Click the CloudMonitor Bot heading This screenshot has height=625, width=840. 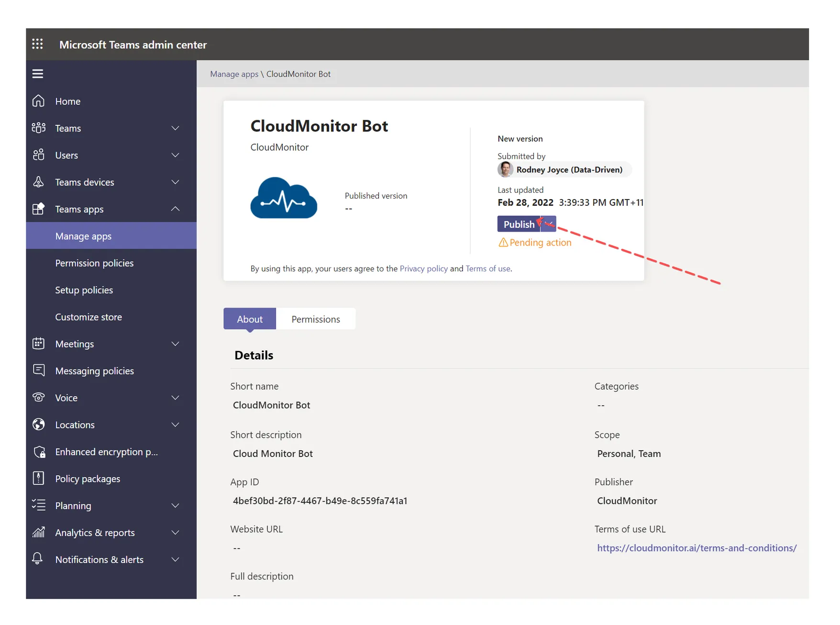tap(319, 126)
